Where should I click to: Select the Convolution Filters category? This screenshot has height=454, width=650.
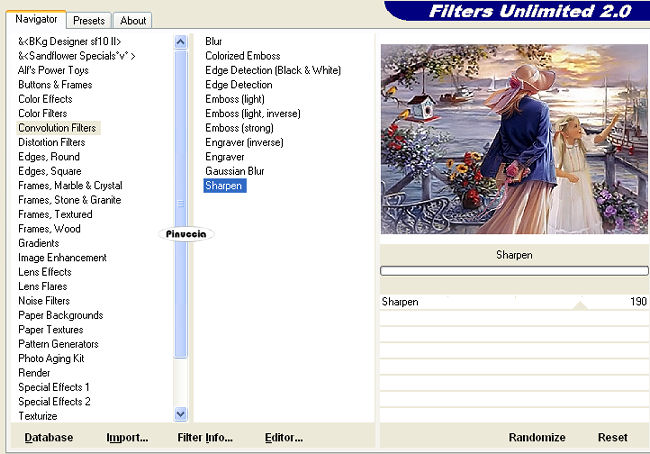click(57, 128)
